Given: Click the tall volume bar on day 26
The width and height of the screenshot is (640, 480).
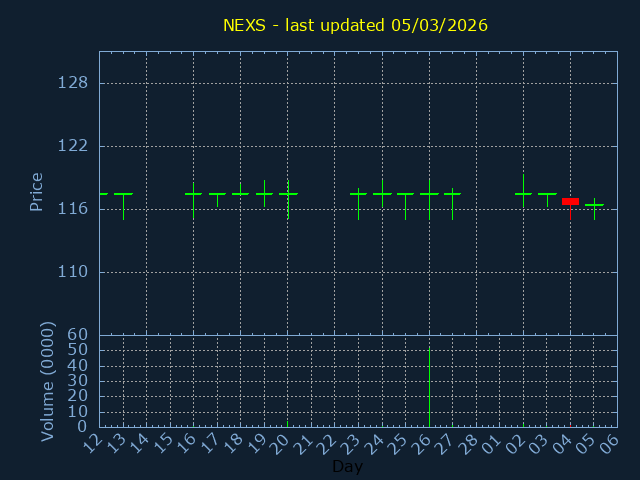Looking at the screenshot, I should [429, 388].
